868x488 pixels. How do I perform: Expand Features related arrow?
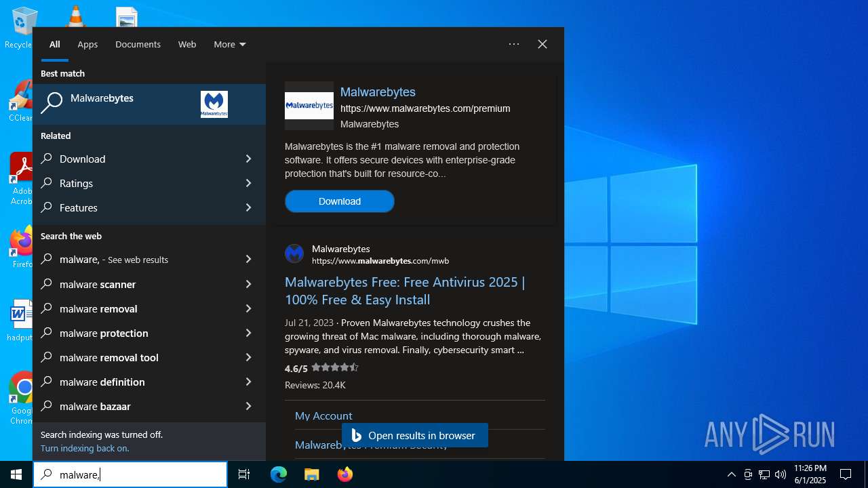[x=248, y=207]
